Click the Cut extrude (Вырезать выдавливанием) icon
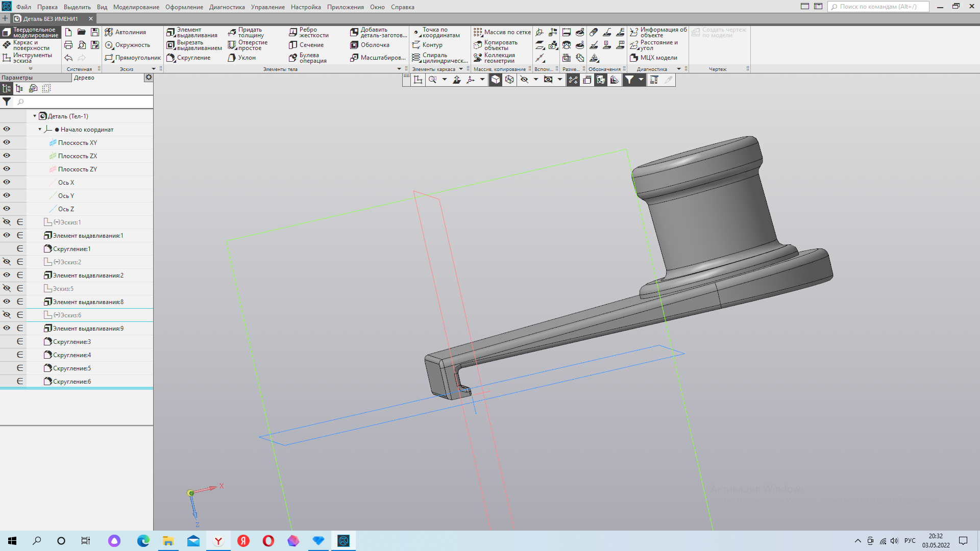The width and height of the screenshot is (980, 551). coord(171,45)
